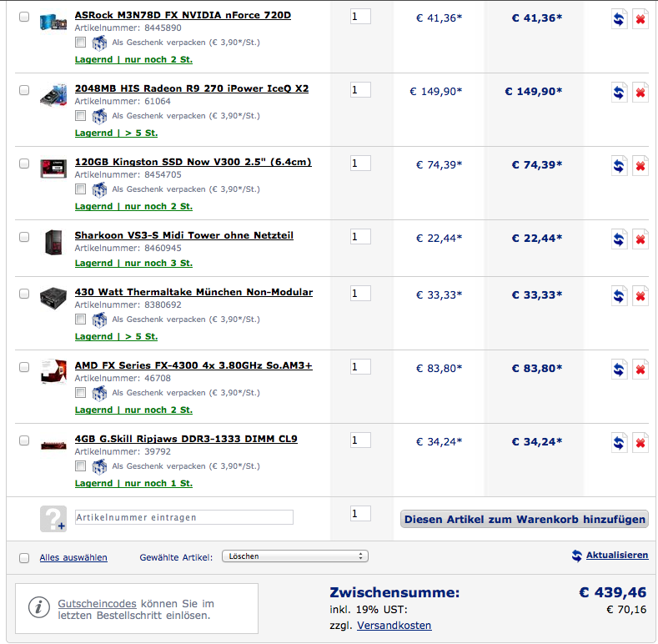This screenshot has width=658, height=644.
Task: Click gift box icon under Radeon R9 270
Action: tap(99, 116)
